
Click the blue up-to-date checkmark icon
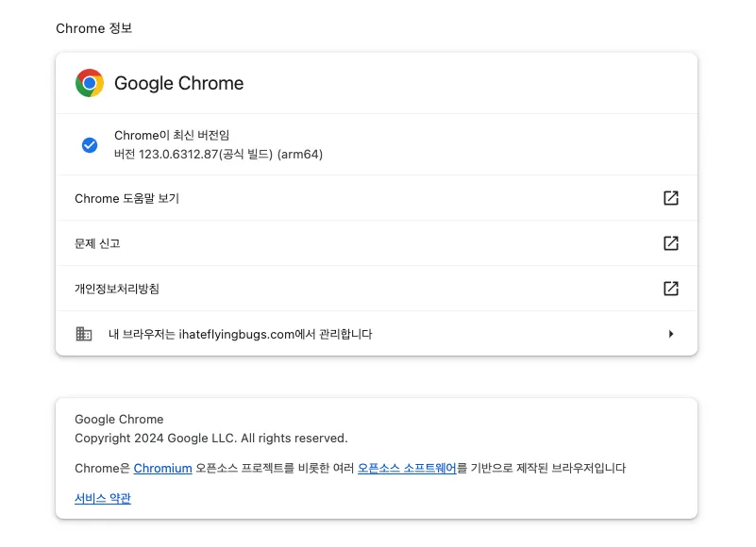90,145
